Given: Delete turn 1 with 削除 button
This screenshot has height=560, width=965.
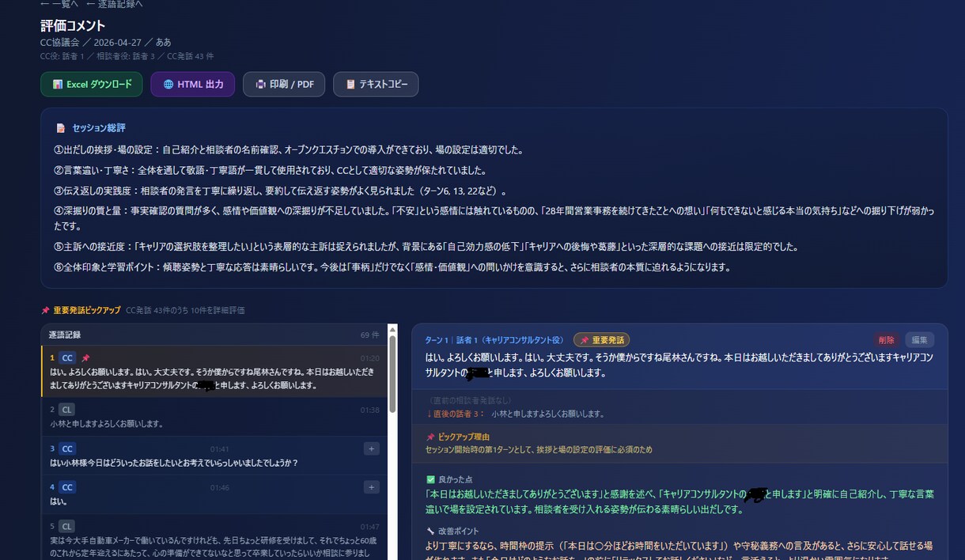Looking at the screenshot, I should pos(886,340).
